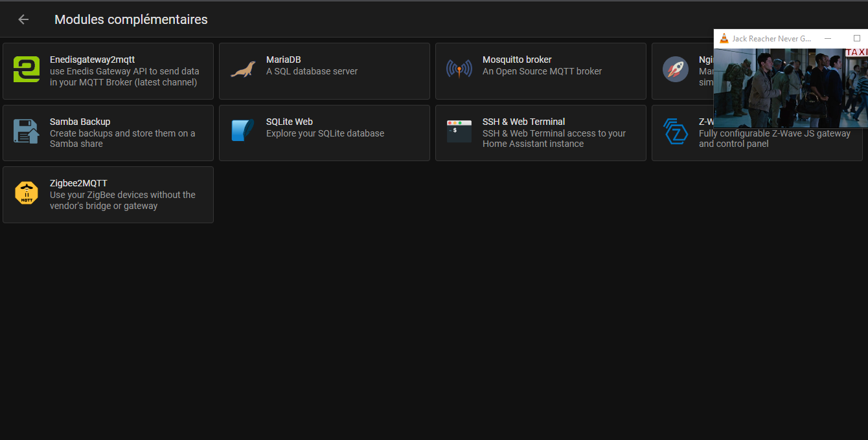
Task: Click the rocket icon of Nginx add-on
Action: coord(676,69)
